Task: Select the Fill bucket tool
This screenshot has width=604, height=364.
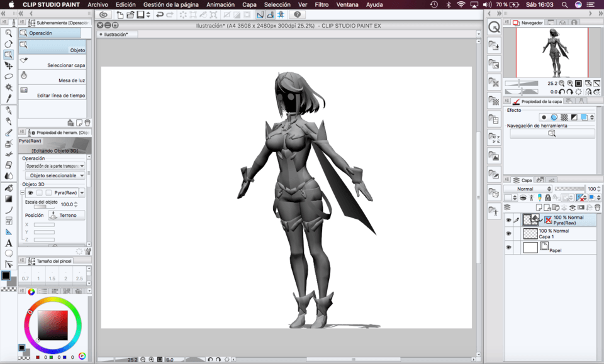Action: tap(9, 188)
